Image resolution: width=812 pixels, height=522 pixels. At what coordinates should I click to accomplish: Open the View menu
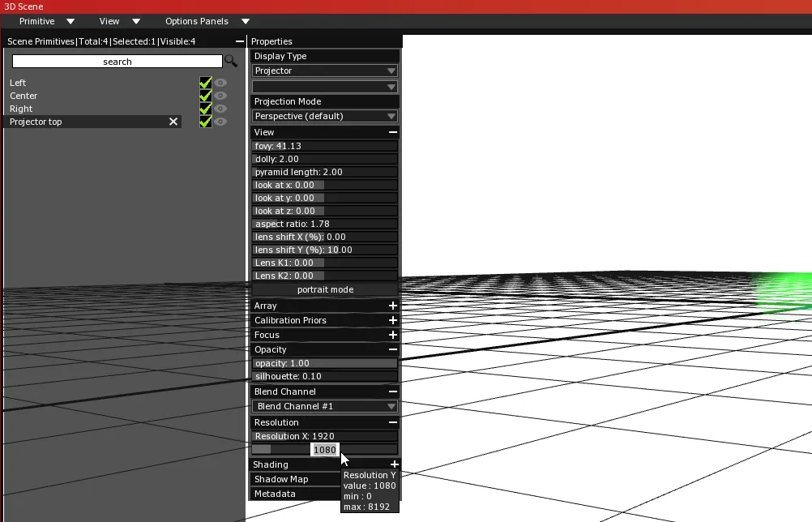(120, 21)
